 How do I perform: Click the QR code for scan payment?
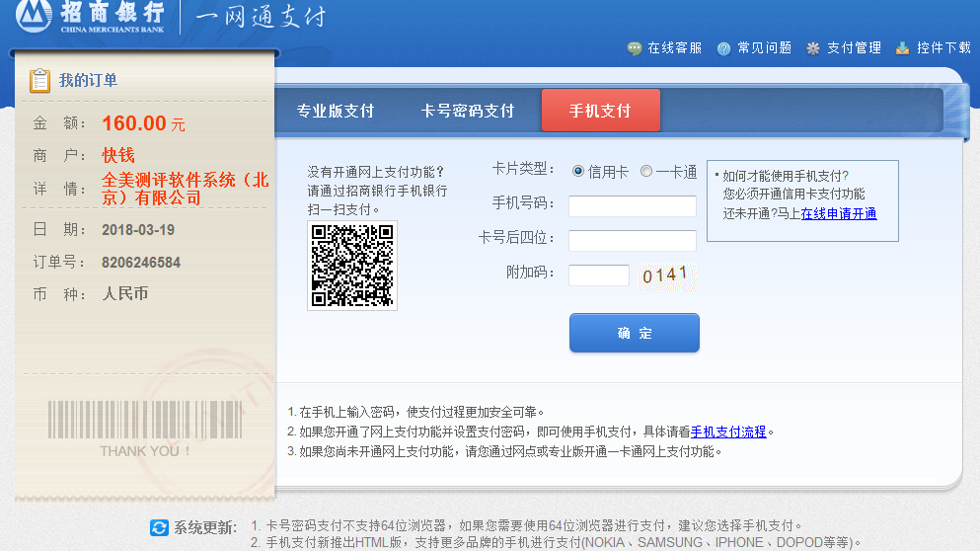click(352, 266)
